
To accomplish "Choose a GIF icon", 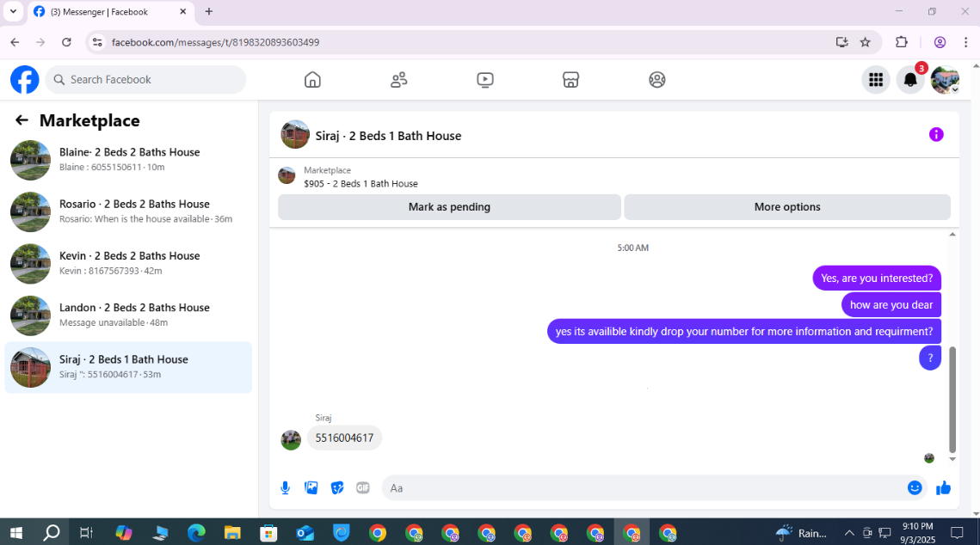I will click(363, 488).
